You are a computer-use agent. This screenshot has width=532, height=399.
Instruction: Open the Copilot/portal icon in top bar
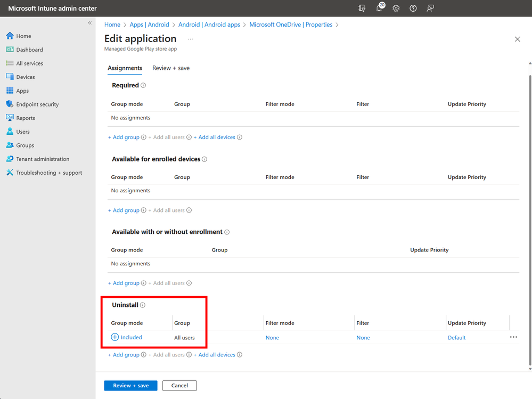pos(362,8)
